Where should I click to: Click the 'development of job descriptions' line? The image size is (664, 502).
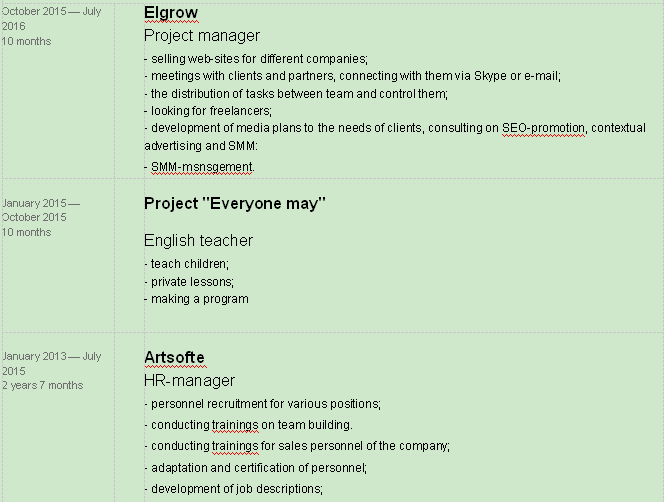point(236,489)
